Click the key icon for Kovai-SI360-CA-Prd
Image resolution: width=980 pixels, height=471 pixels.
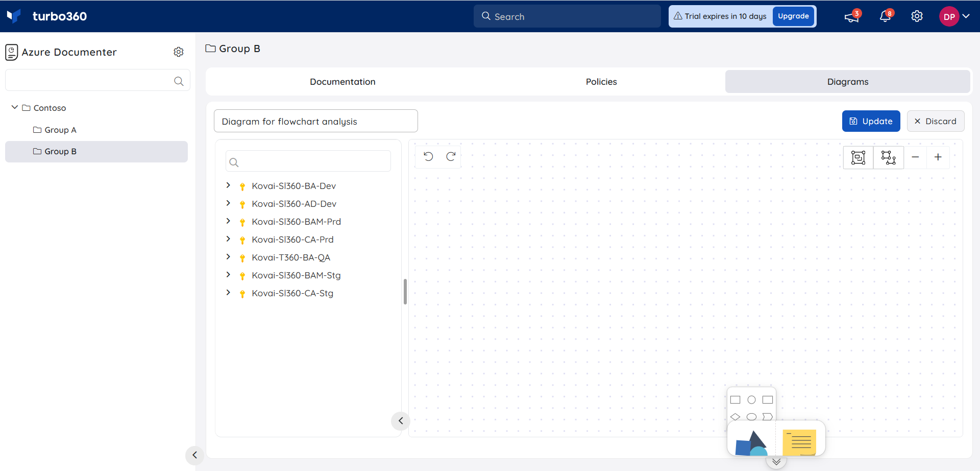pos(242,240)
